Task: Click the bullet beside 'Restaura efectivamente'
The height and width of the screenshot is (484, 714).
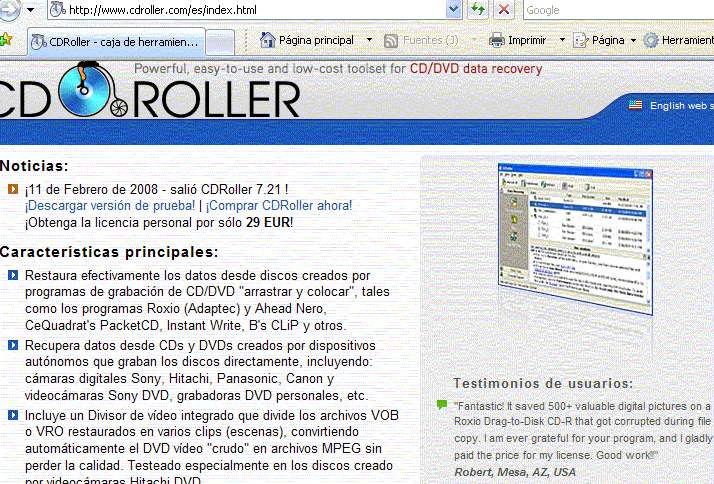Action: (13, 275)
